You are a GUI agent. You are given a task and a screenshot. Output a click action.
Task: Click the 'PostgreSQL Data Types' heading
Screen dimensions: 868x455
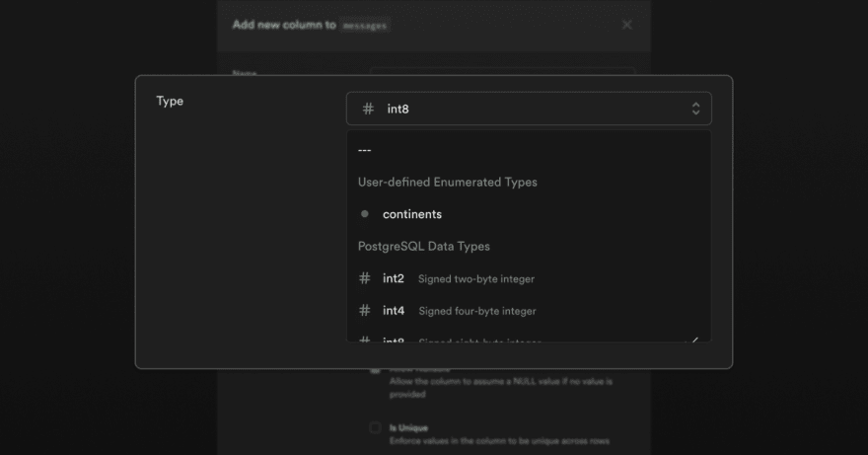coord(423,247)
